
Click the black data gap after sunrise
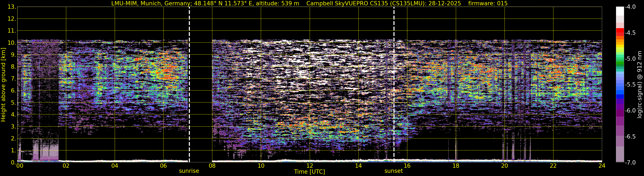pyautogui.click(x=201, y=85)
